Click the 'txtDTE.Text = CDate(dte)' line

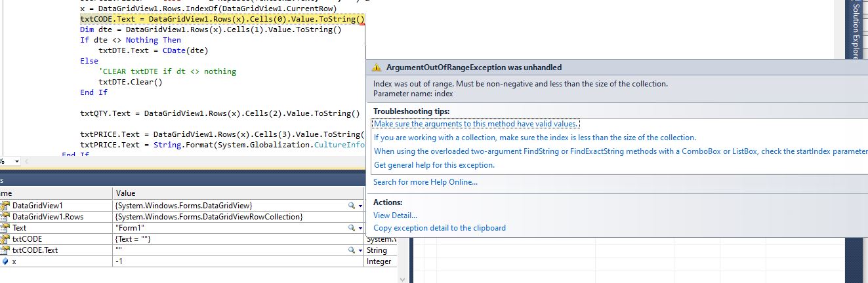[x=154, y=50]
